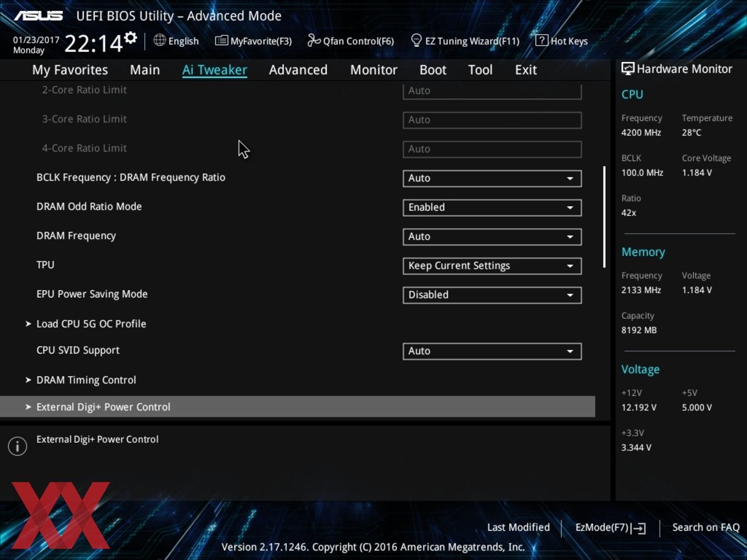
Task: Click the globe language icon
Action: (x=159, y=40)
